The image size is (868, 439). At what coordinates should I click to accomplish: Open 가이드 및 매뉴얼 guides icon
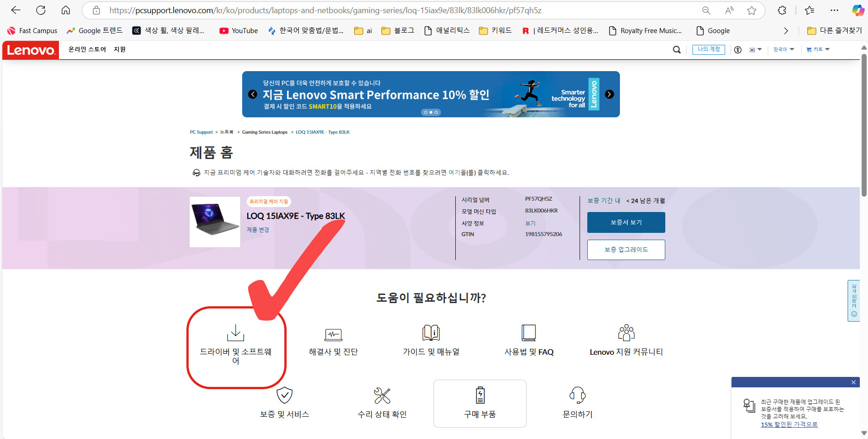click(431, 333)
